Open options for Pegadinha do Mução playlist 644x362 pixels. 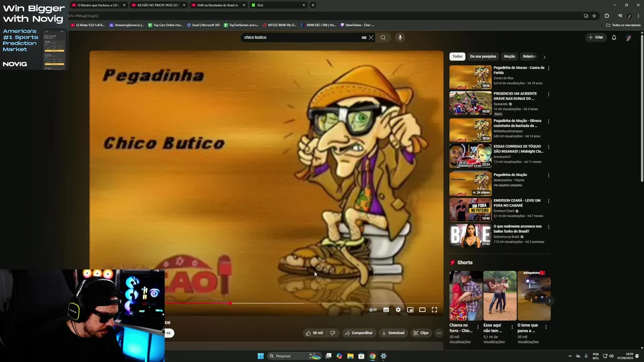point(548,175)
